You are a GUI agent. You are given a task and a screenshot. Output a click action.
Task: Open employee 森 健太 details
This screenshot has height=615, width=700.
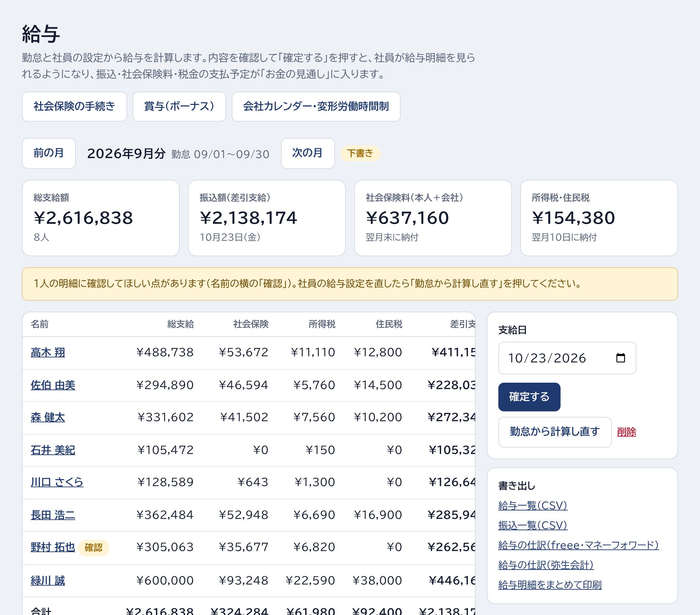48,418
